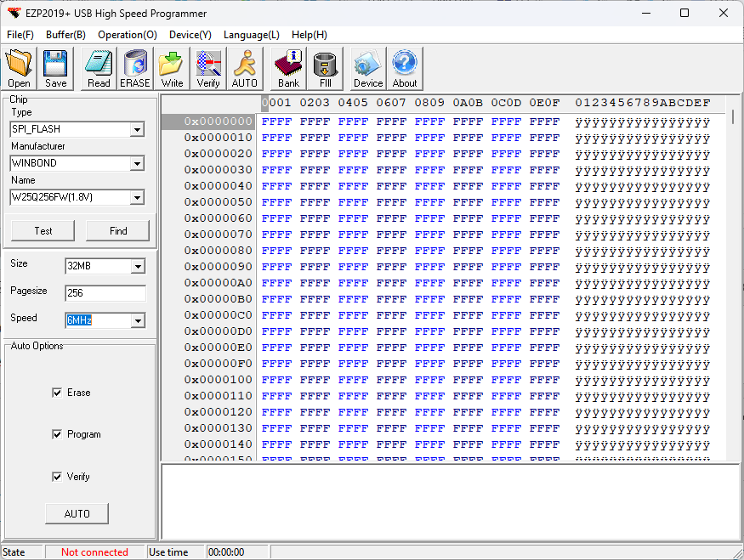
Task: Click the Bank check toolbar icon
Action: 288,69
